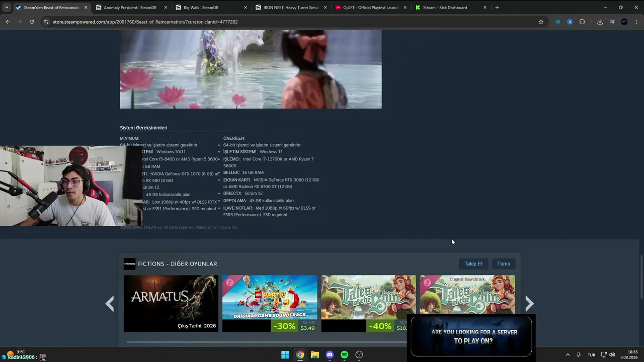Show hidden system tray icons
This screenshot has width=644, height=362.
tap(568, 355)
